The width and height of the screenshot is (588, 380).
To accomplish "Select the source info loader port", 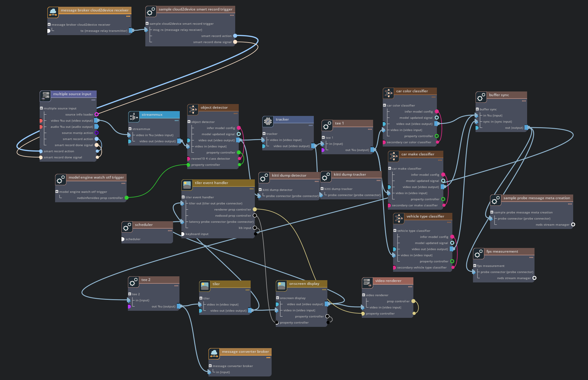I will [x=96, y=114].
